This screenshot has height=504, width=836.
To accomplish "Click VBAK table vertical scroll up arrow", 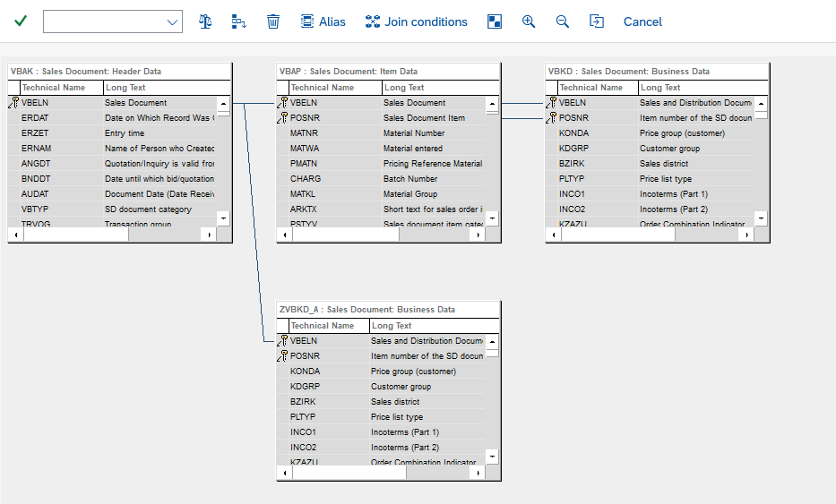I will 223,104.
